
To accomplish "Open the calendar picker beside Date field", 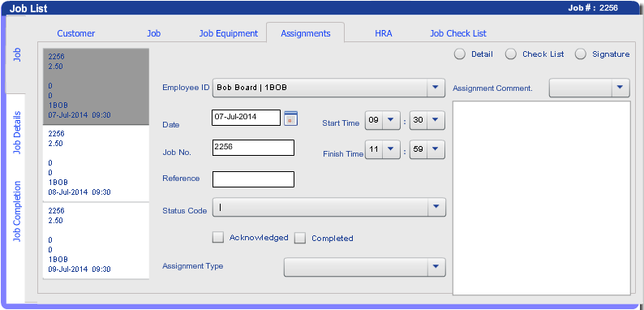I will tap(291, 118).
